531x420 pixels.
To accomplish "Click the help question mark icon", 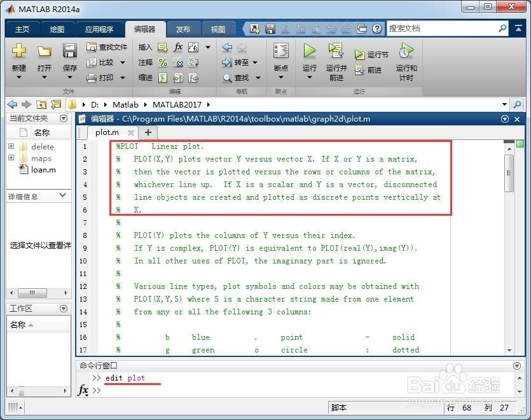I will [x=377, y=29].
